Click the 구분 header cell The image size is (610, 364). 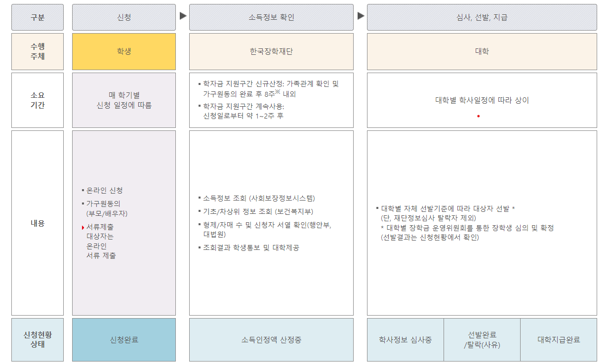tap(38, 17)
